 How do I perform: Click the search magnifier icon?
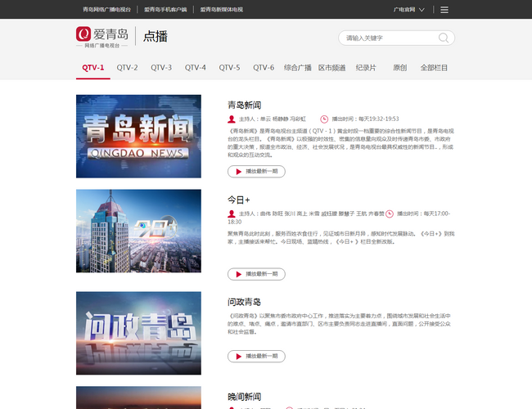[444, 38]
